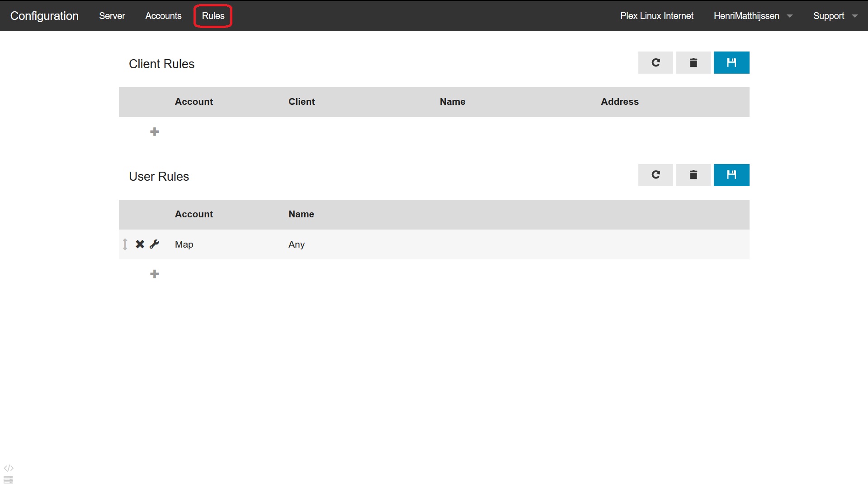Open the code view icon

(x=9, y=468)
